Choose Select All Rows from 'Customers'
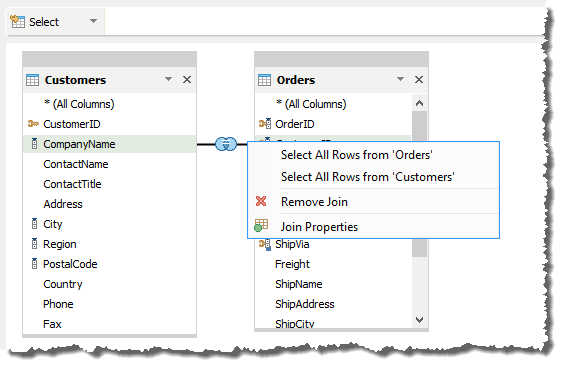564x367 pixels. coord(368,177)
